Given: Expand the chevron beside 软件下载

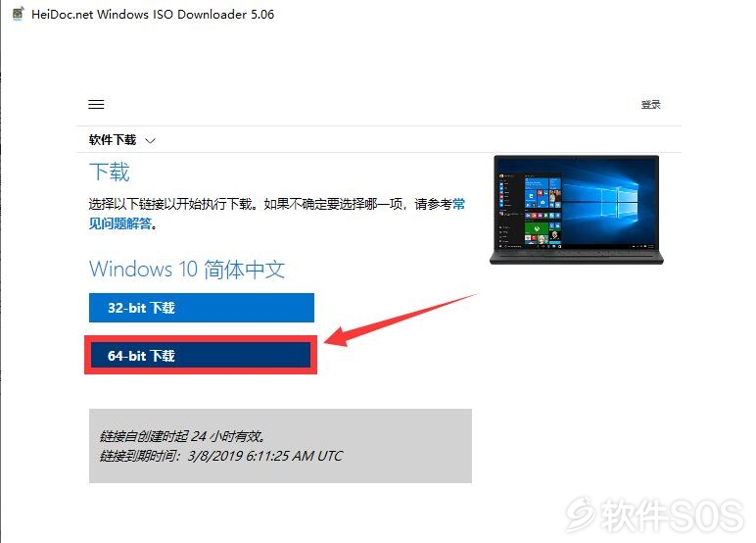Looking at the screenshot, I should (x=151, y=141).
